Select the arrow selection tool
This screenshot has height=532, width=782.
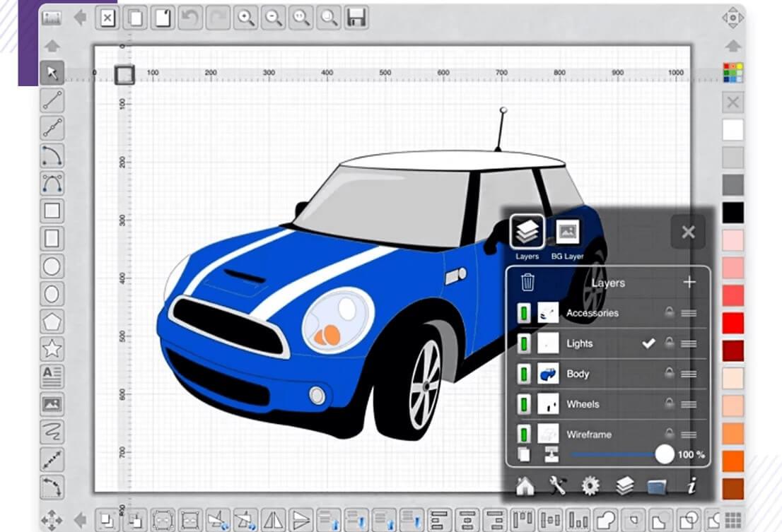[52, 73]
